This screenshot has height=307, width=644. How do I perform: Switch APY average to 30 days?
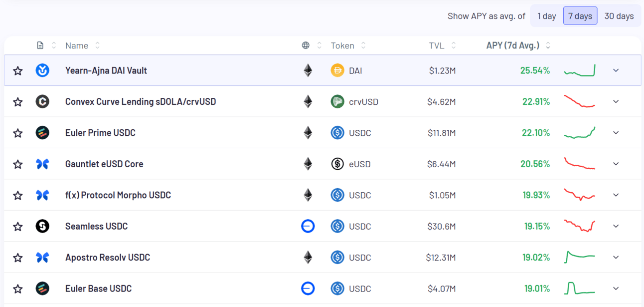(619, 16)
